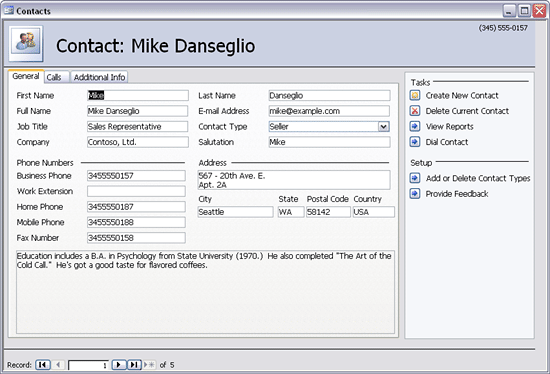The width and height of the screenshot is (550, 374).
Task: Click the Last Name field
Action: click(x=329, y=95)
